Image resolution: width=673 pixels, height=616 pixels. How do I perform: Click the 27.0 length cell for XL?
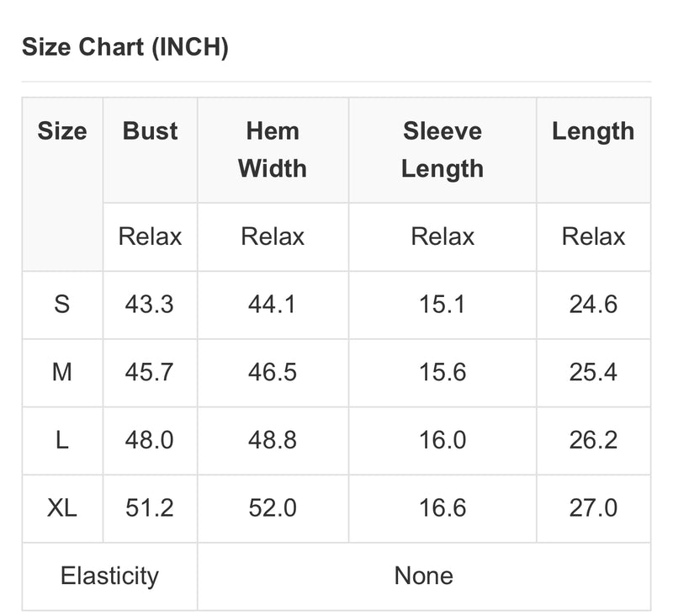(593, 507)
